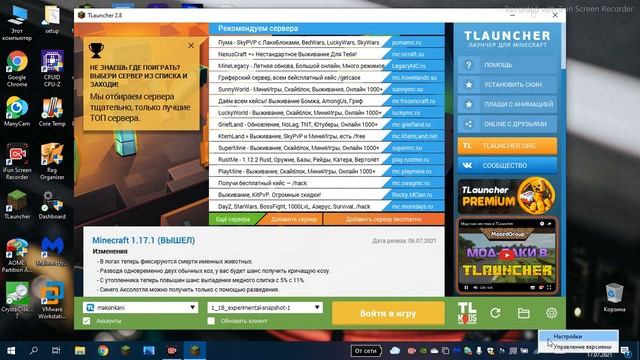
Task: Select iFun Screen Recorder desktop icon
Action: click(x=17, y=162)
